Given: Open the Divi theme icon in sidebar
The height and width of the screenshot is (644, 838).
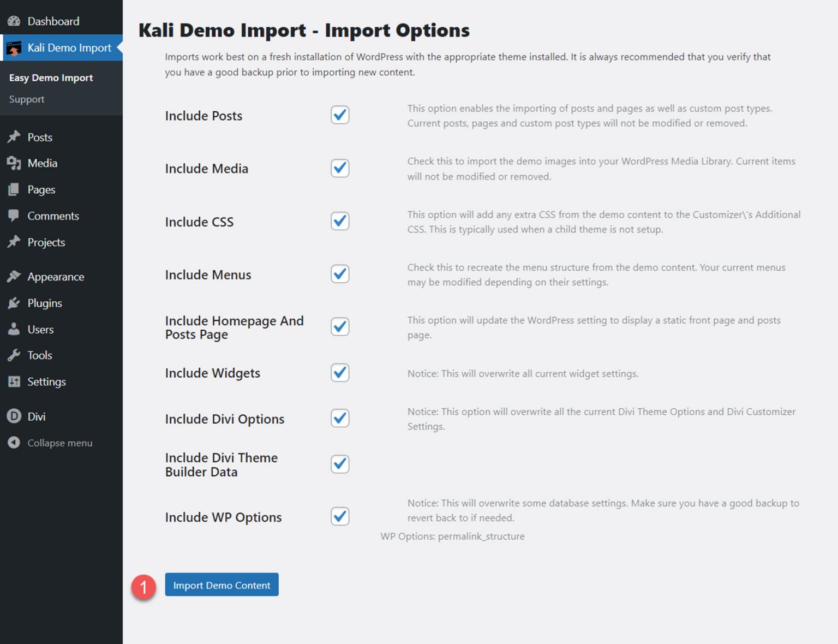Looking at the screenshot, I should tap(13, 416).
